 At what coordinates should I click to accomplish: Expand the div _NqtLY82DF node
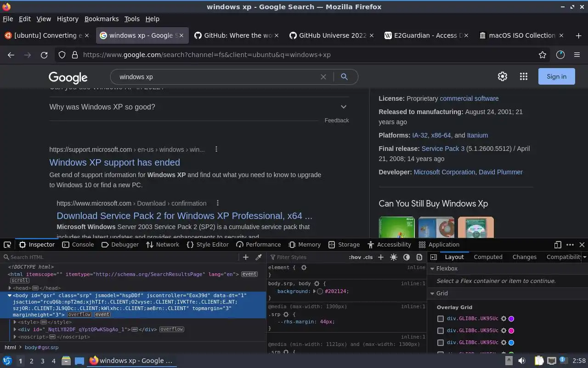[x=15, y=329]
